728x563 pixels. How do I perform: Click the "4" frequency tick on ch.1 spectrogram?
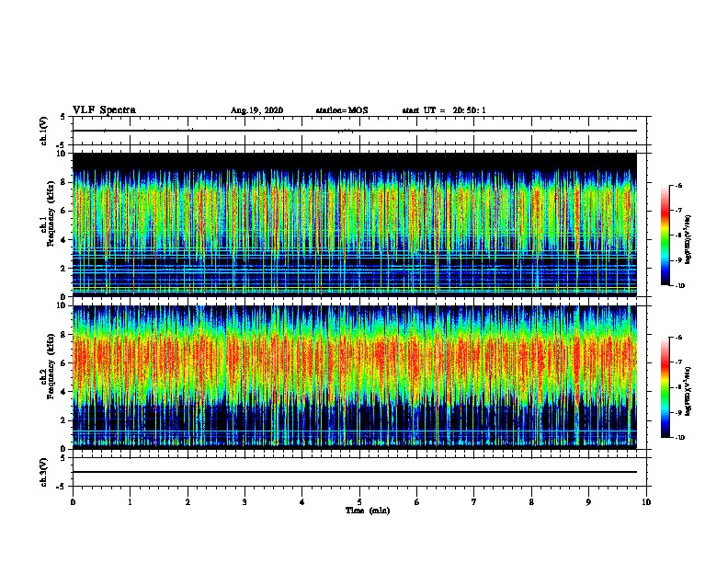63,240
